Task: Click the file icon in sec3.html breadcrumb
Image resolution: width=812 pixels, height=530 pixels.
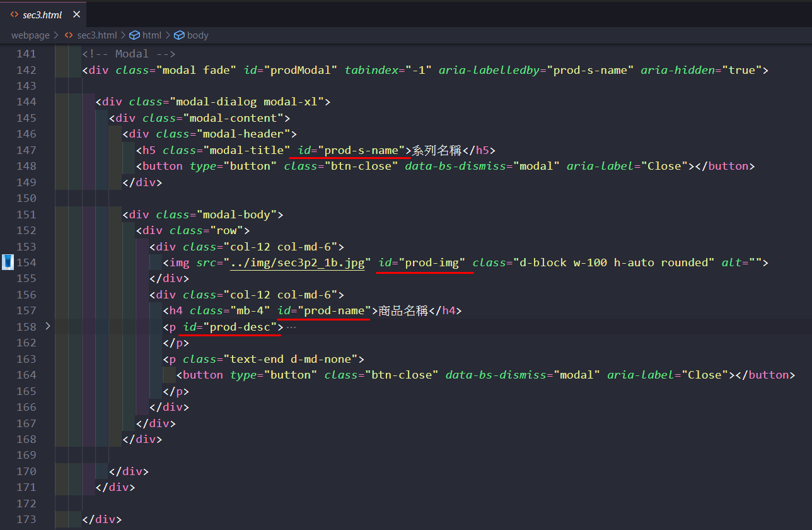Action: click(68, 35)
